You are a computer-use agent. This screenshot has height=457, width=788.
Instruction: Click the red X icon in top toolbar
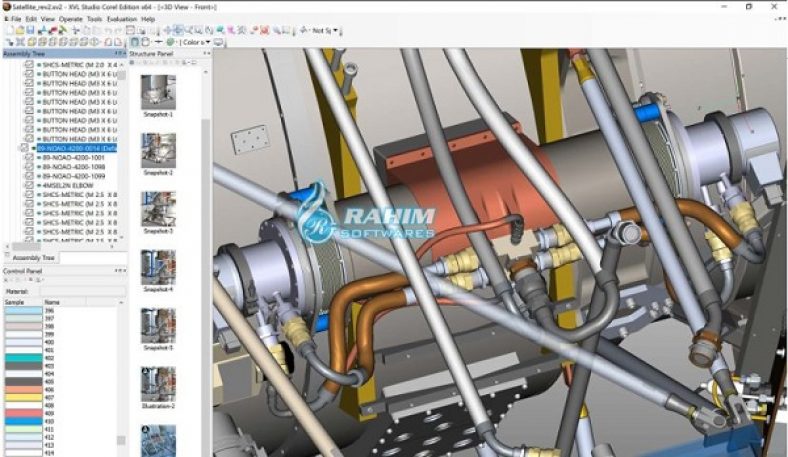(x=264, y=31)
